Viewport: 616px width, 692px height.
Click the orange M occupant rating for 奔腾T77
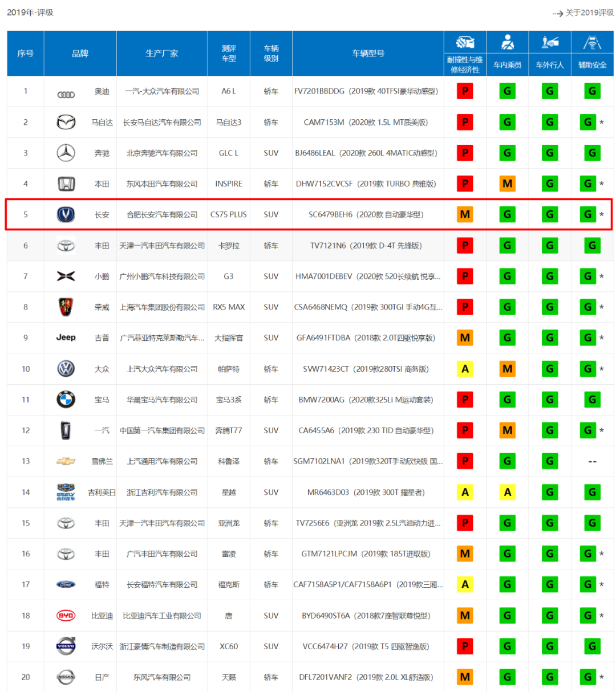point(507,430)
